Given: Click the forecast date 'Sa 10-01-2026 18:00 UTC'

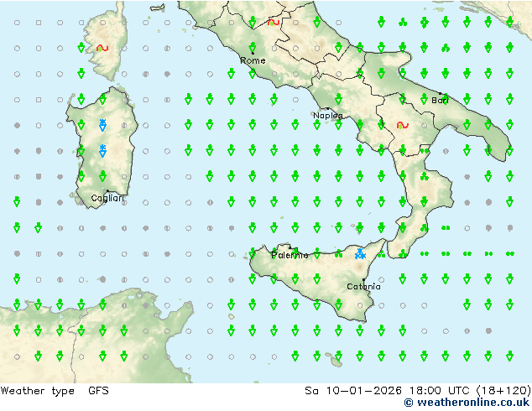Looking at the screenshot, I should (x=389, y=391).
